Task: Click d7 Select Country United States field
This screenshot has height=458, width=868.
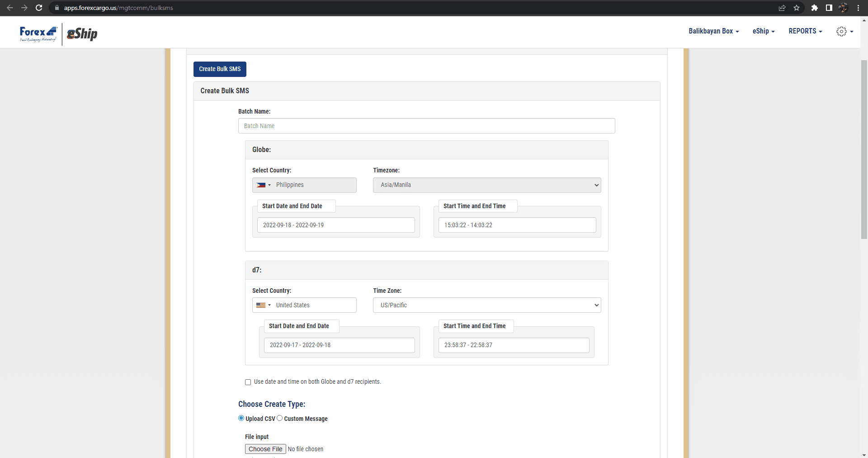Action: coord(304,305)
